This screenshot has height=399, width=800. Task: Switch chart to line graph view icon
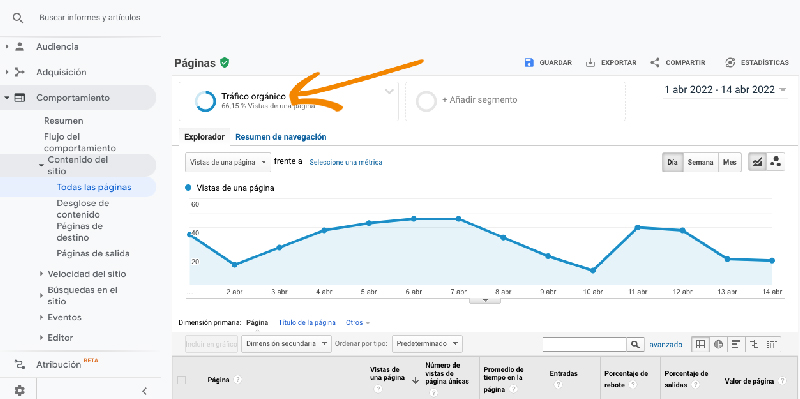click(757, 162)
